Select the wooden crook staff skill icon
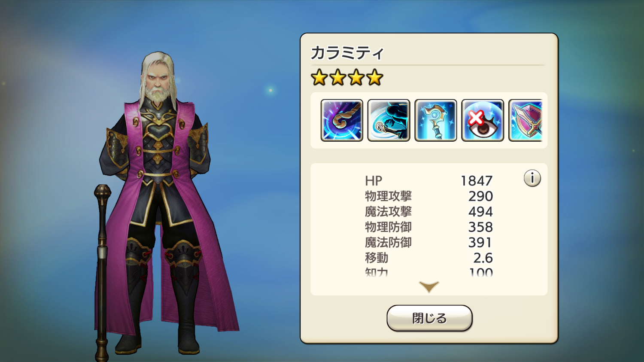 [342, 120]
